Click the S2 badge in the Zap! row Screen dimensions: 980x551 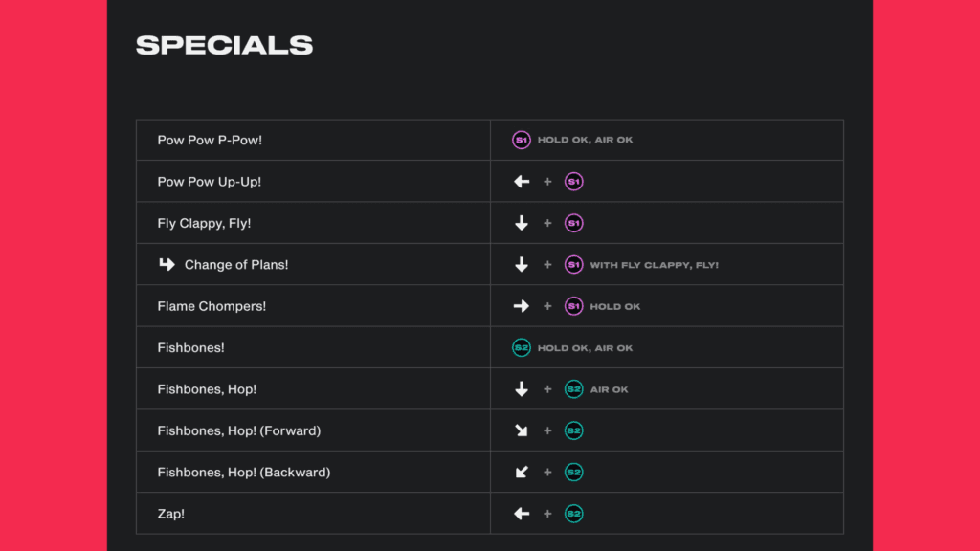(x=573, y=513)
